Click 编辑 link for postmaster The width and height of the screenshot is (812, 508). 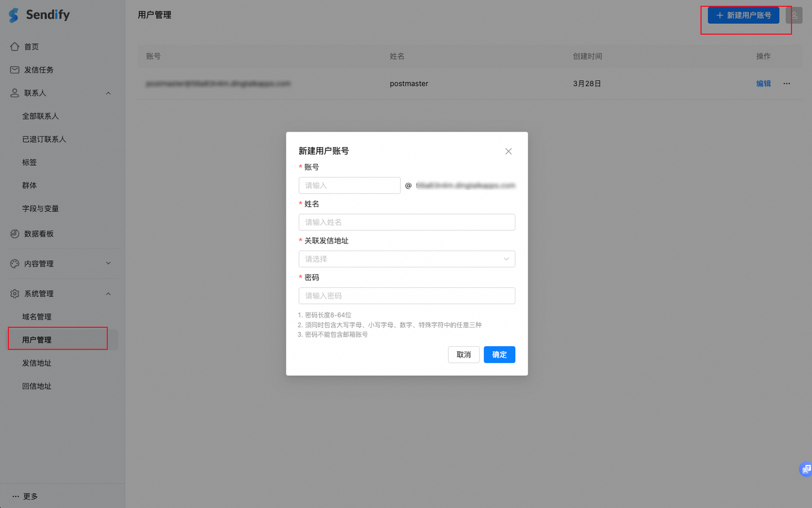pos(763,83)
